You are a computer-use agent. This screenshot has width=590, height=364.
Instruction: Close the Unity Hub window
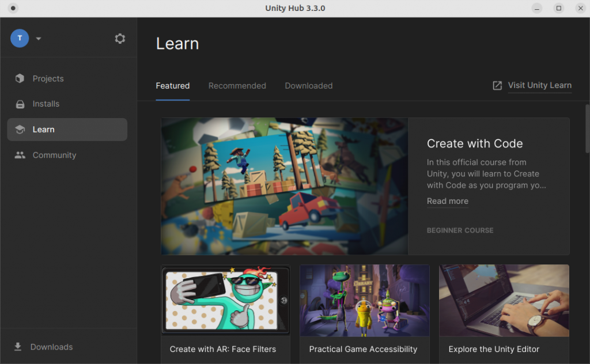tap(581, 8)
